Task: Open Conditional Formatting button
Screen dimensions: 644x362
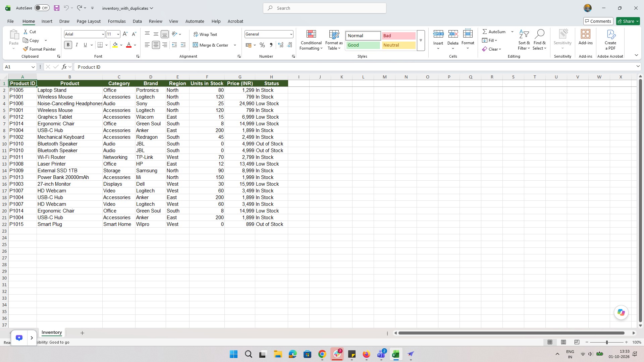Action: point(311,40)
